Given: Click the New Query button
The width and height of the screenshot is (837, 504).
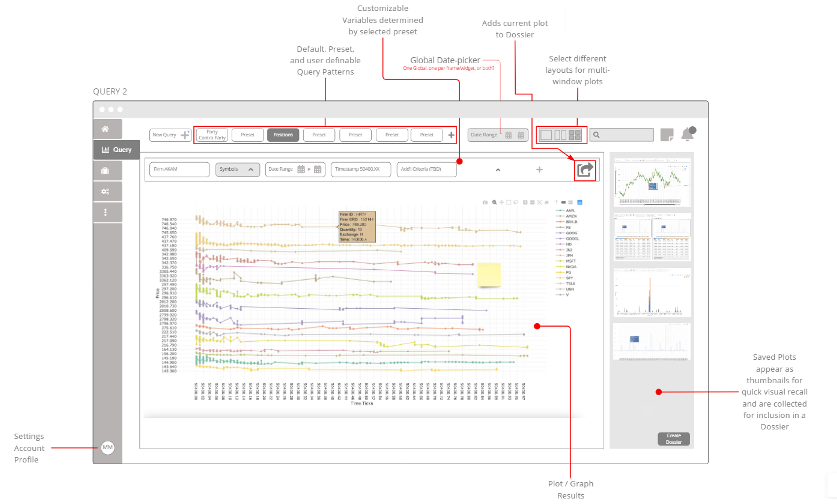Looking at the screenshot, I should point(170,135).
